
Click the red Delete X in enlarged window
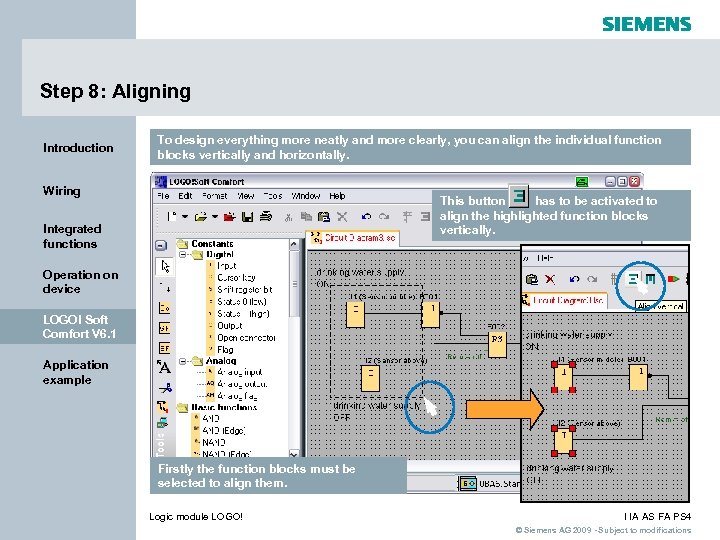click(550, 279)
